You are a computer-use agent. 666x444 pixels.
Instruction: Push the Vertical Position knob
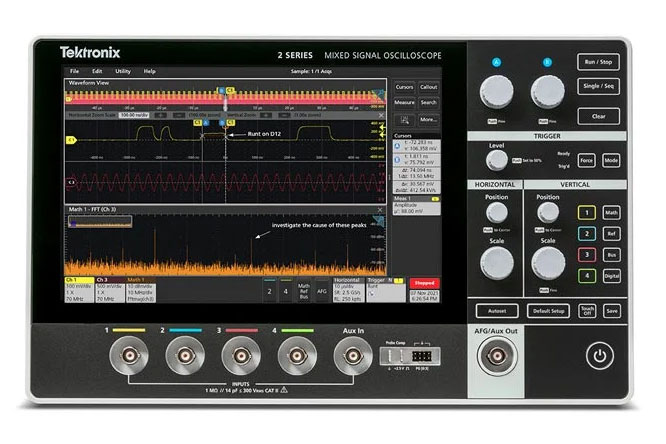547,212
